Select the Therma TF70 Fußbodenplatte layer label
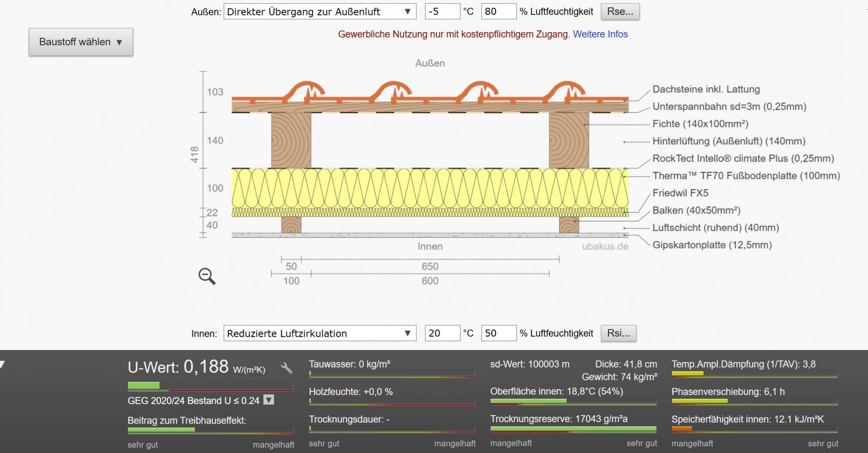 click(x=746, y=176)
